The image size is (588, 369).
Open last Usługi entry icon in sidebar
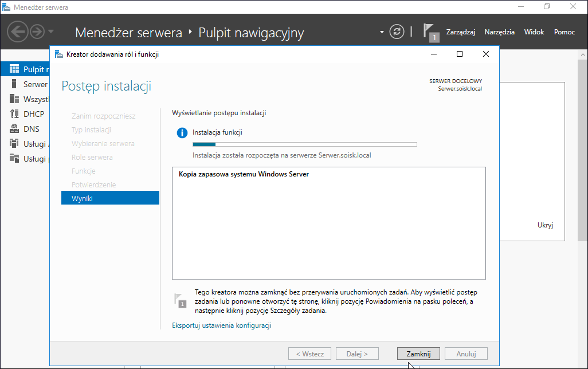pyautogui.click(x=14, y=159)
